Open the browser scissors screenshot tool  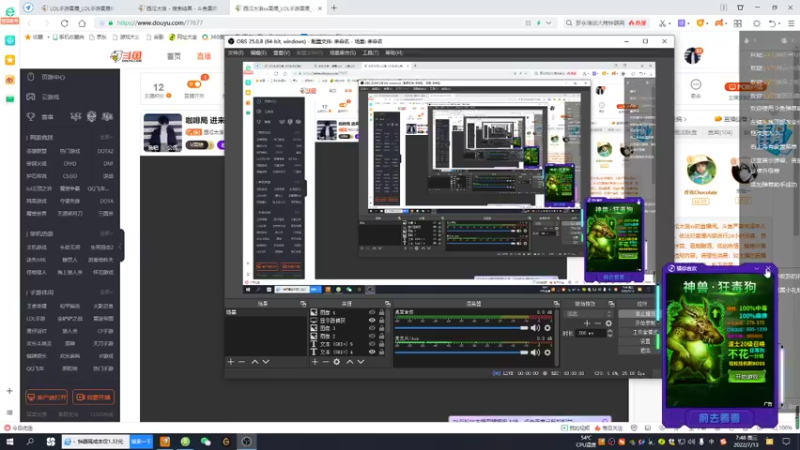click(x=662, y=23)
